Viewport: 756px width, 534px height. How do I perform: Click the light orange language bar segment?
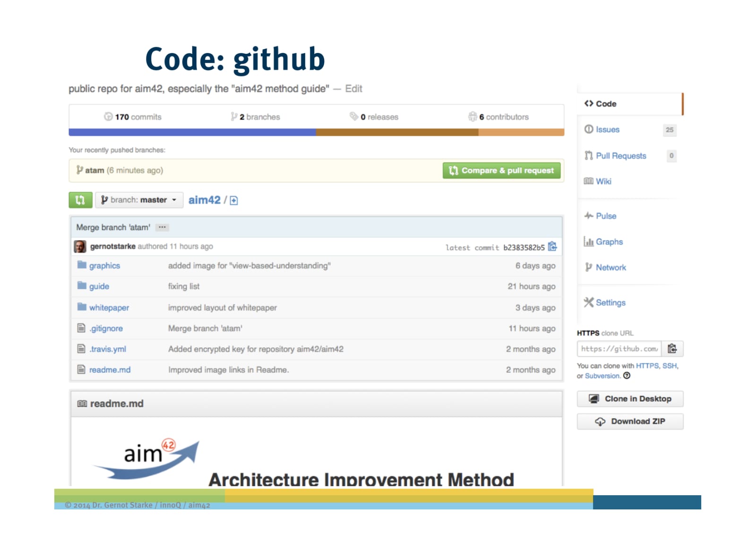click(521, 132)
